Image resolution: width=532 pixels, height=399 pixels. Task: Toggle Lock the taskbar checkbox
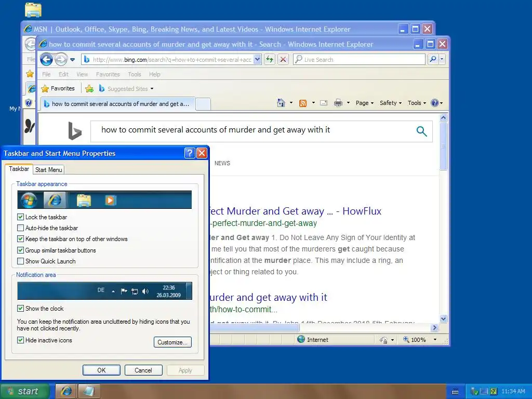[20, 217]
